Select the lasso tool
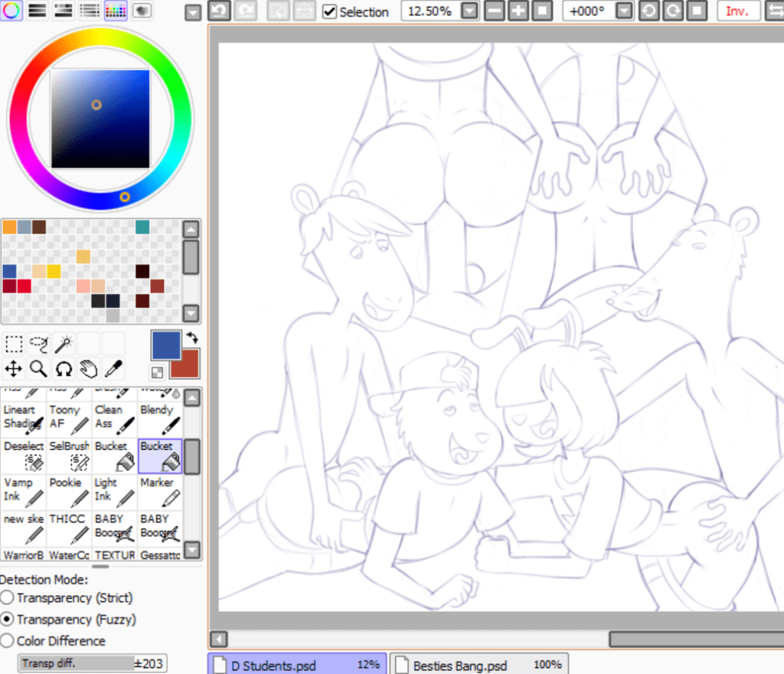This screenshot has height=674, width=784. click(x=39, y=344)
